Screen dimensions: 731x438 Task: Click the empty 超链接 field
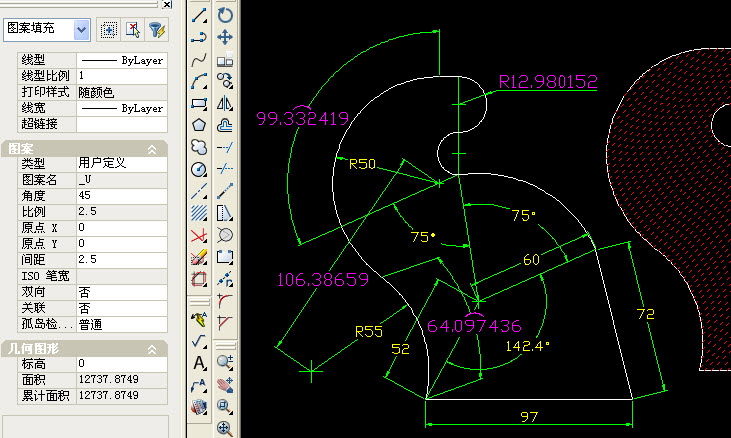pos(122,124)
